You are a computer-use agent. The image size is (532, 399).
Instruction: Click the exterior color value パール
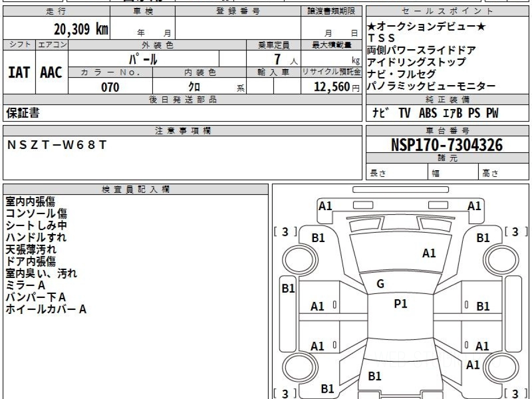pyautogui.click(x=143, y=59)
